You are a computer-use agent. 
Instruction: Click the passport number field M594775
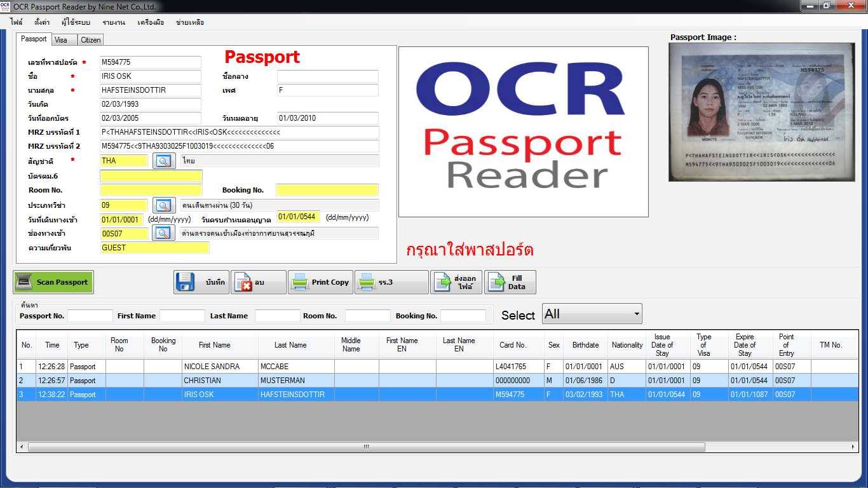click(x=151, y=62)
